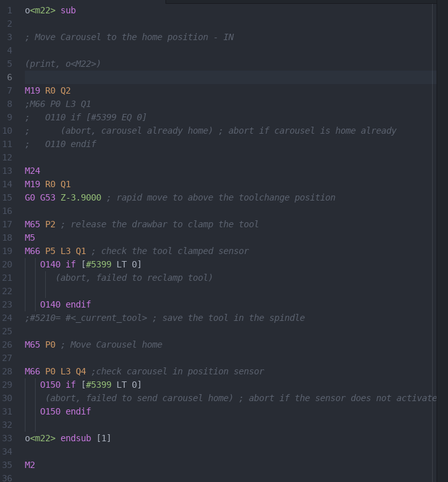Image resolution: width=448 pixels, height=482 pixels.
Task: Click the M24 command on line 13
Action: pyautogui.click(x=32, y=171)
